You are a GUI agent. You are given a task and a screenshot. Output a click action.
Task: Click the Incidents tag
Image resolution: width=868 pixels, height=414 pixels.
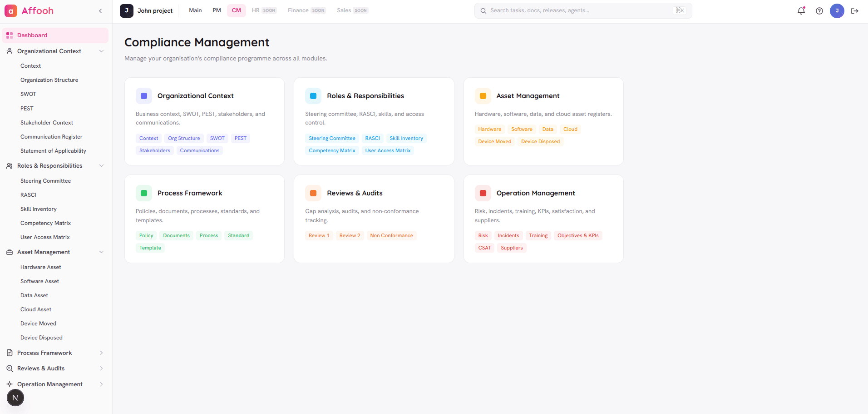(x=508, y=236)
